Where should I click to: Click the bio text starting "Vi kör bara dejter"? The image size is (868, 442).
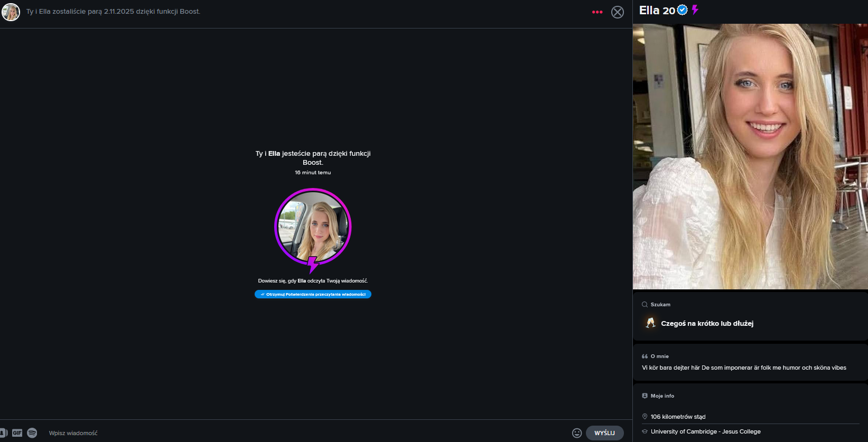744,368
